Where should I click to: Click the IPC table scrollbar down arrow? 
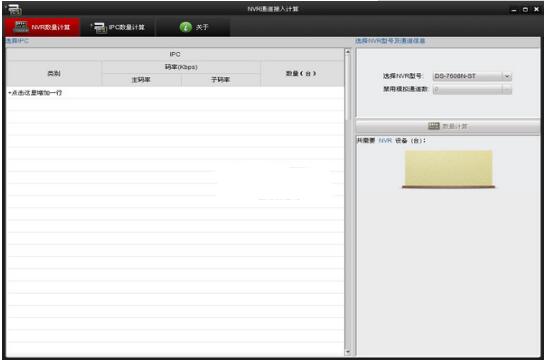click(x=348, y=352)
